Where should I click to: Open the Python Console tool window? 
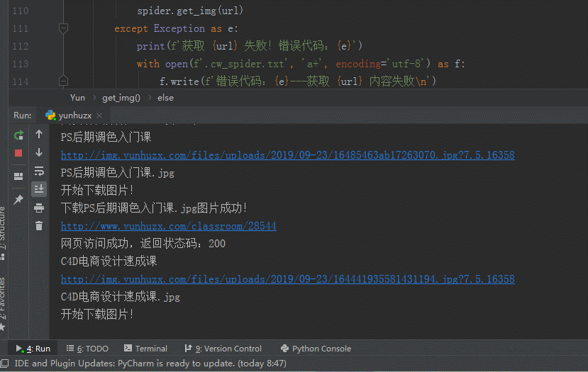[316, 349]
